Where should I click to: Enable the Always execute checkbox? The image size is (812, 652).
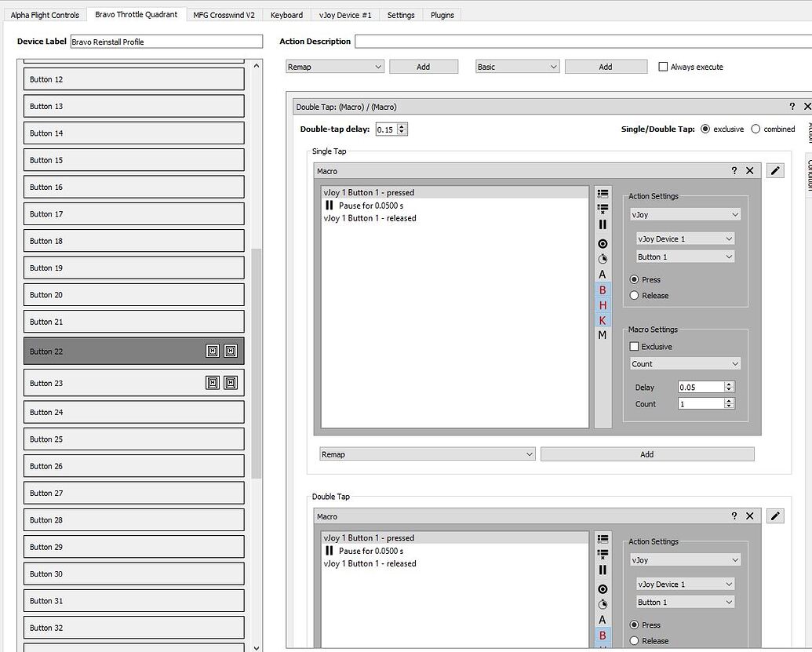pos(664,67)
